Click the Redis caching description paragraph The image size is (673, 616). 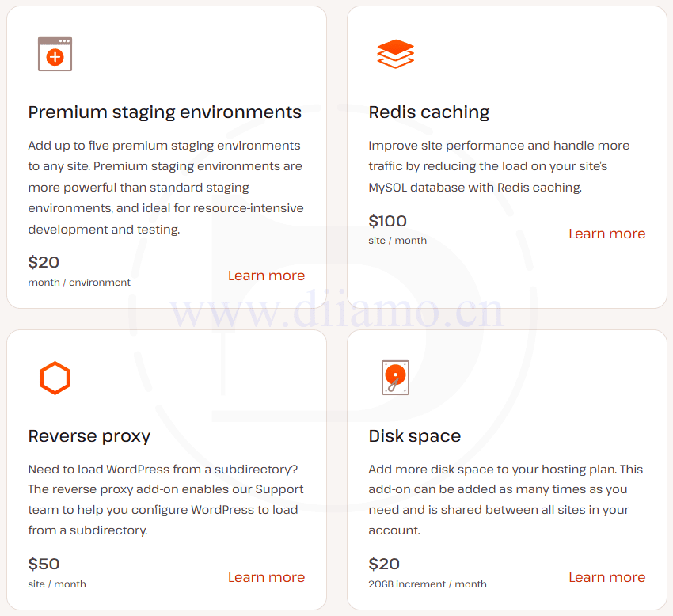499,167
